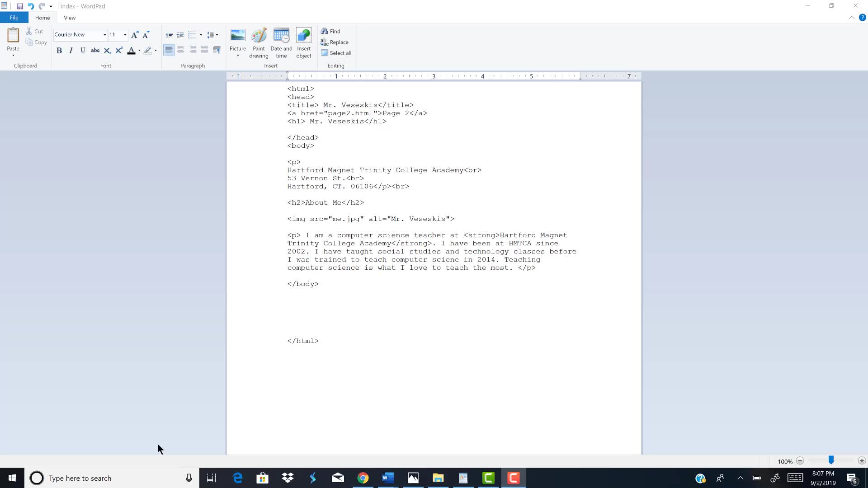Click the Replace button in Editing
The width and height of the screenshot is (868, 488).
pos(335,42)
